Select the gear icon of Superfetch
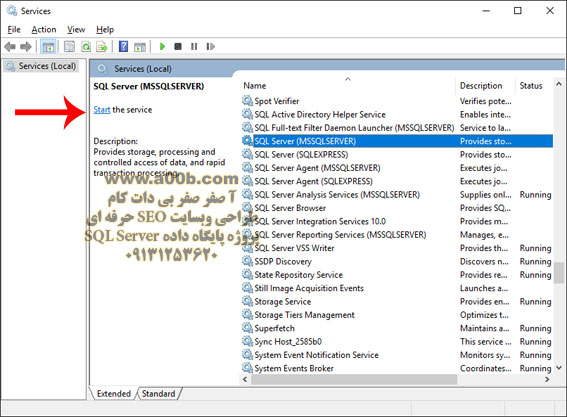 click(247, 328)
